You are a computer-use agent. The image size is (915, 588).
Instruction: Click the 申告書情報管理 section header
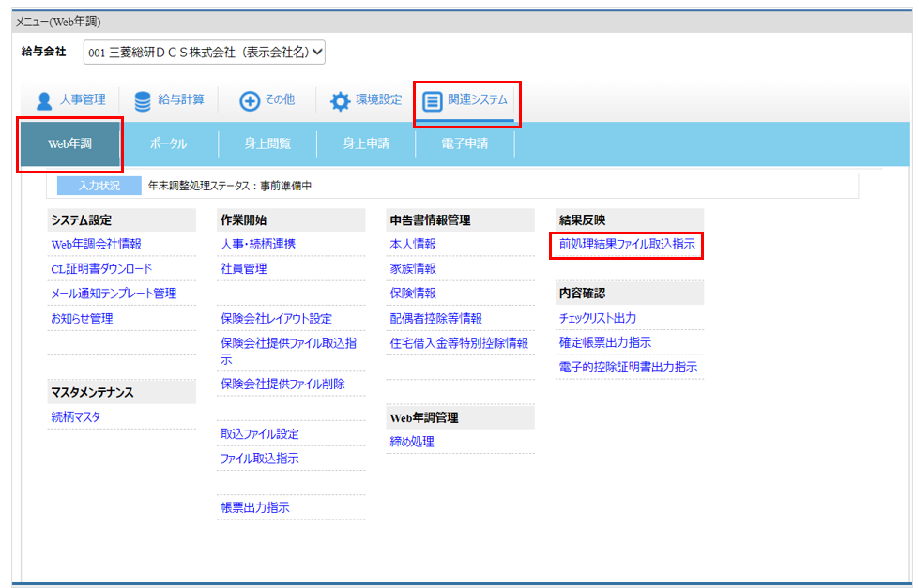(x=461, y=220)
